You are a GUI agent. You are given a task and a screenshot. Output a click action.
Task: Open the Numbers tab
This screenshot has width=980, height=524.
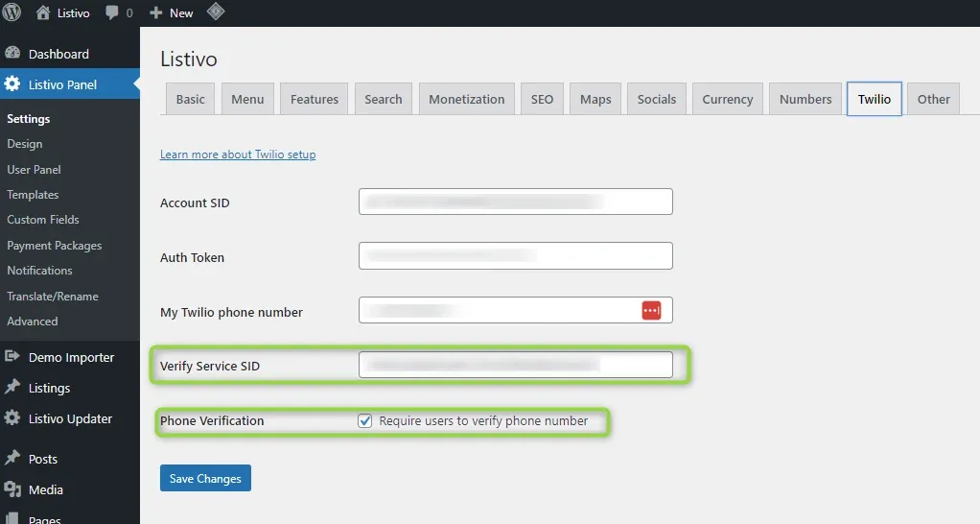coord(805,99)
